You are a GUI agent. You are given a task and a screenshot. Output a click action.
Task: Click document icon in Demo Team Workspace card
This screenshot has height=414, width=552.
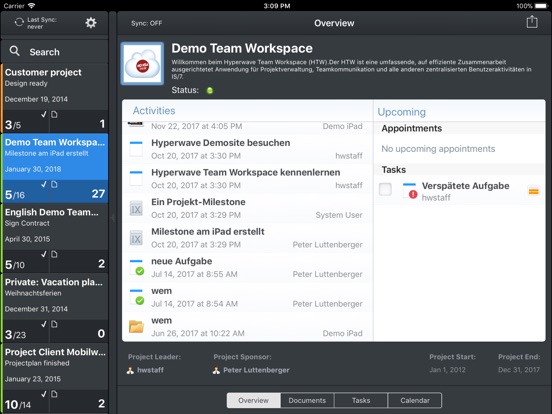[54, 184]
